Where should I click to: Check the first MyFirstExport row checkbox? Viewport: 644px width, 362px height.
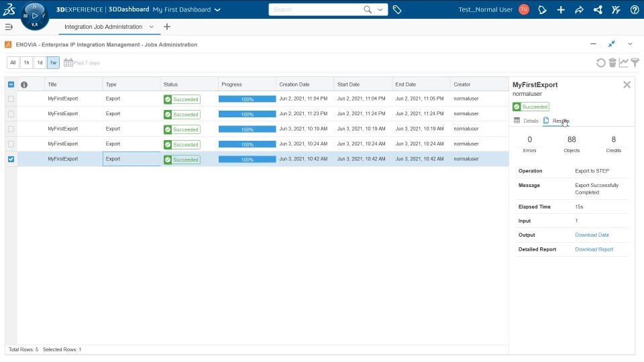[x=11, y=99]
